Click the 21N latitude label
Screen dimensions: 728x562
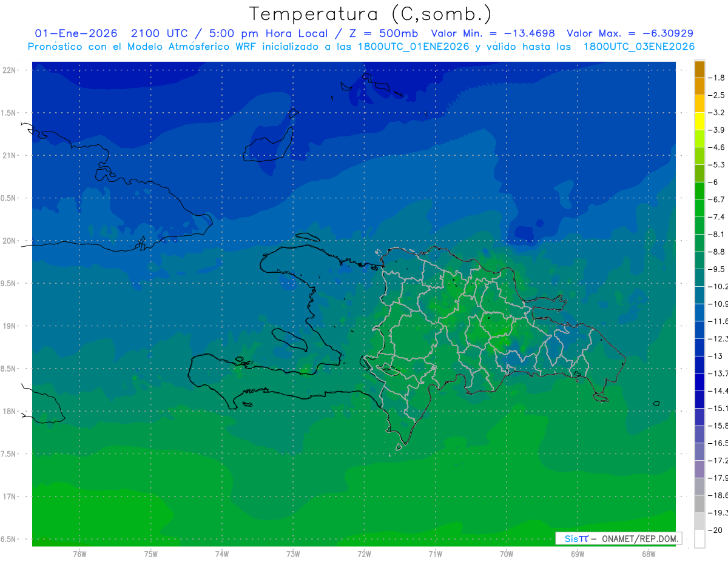(x=10, y=156)
